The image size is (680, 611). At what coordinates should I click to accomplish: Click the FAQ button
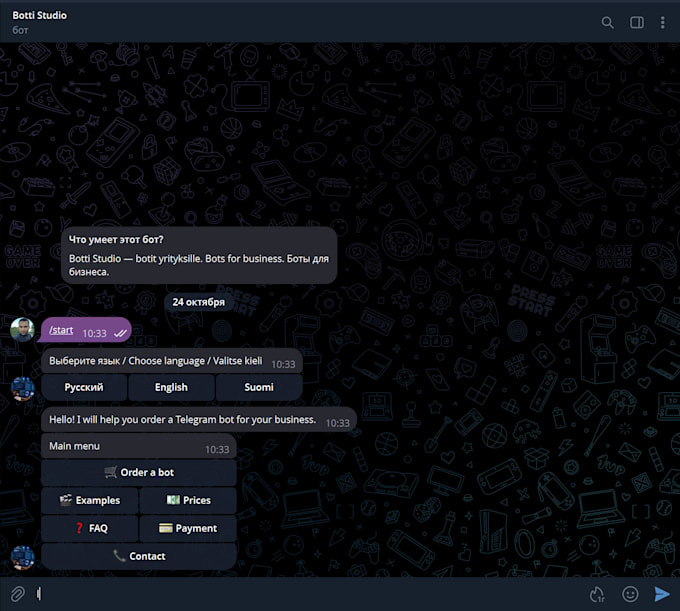[x=90, y=528]
